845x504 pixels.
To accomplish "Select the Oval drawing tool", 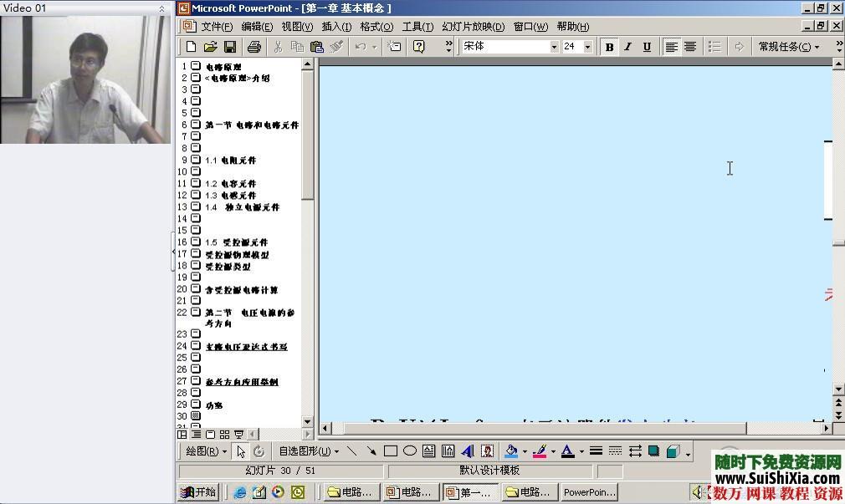I will pyautogui.click(x=410, y=451).
